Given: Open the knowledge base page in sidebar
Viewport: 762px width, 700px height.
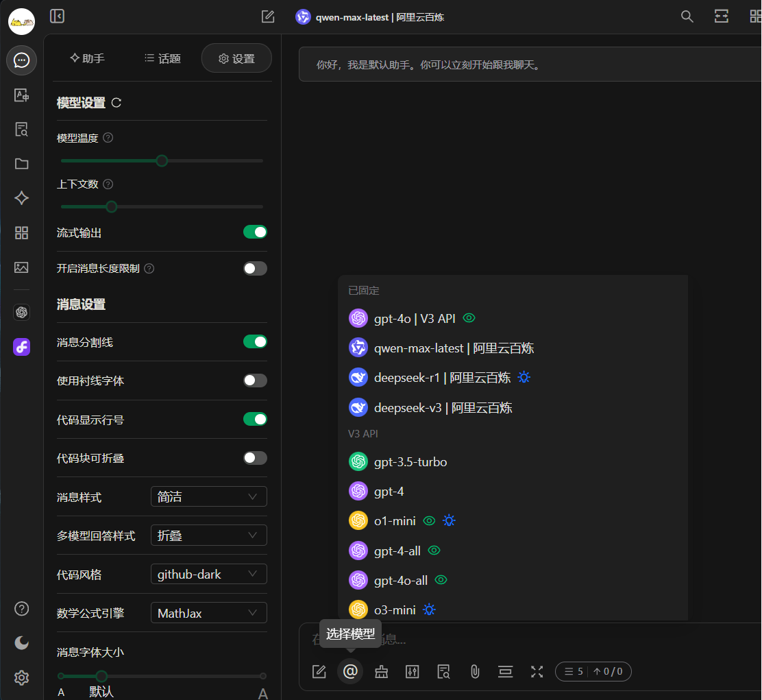Looking at the screenshot, I should click(21, 130).
